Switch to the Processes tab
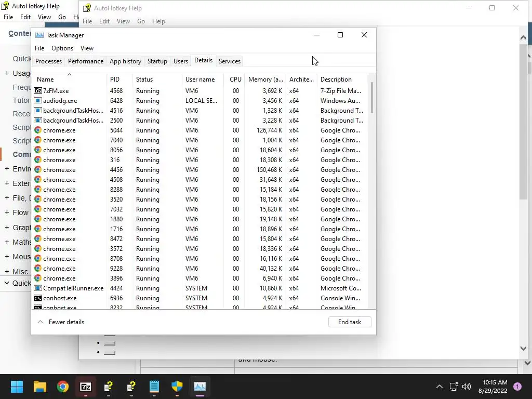Viewport: 532px width, 399px height. [x=48, y=61]
